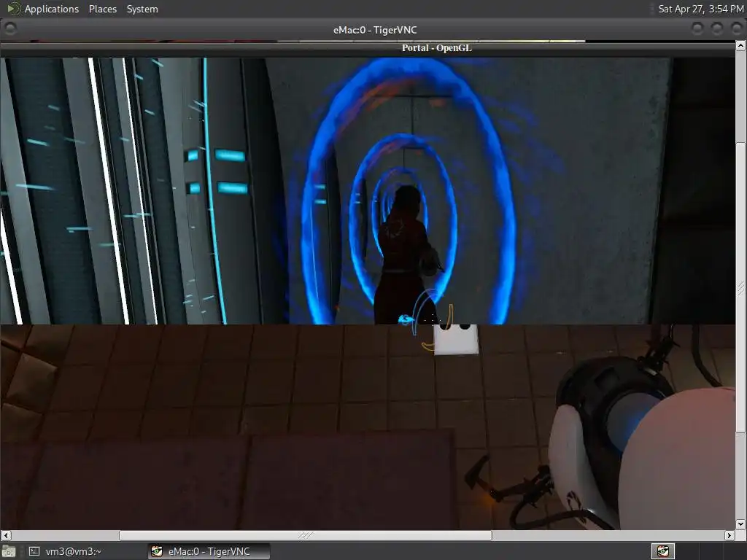Open the Places menu

[x=102, y=9]
